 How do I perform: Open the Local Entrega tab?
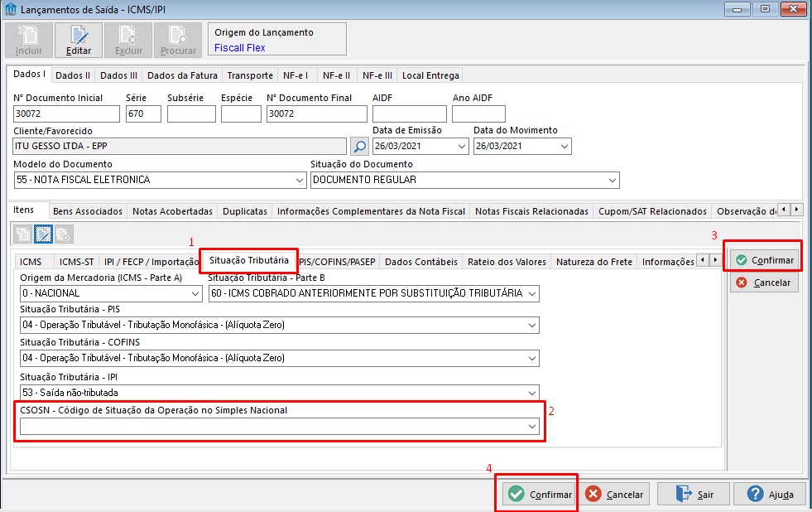431,75
